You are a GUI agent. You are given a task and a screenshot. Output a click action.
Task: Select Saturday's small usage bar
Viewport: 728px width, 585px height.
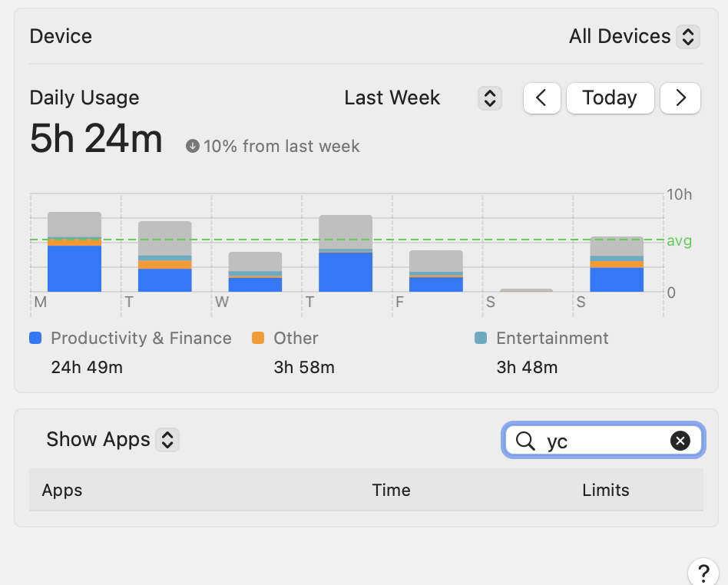tap(526, 290)
